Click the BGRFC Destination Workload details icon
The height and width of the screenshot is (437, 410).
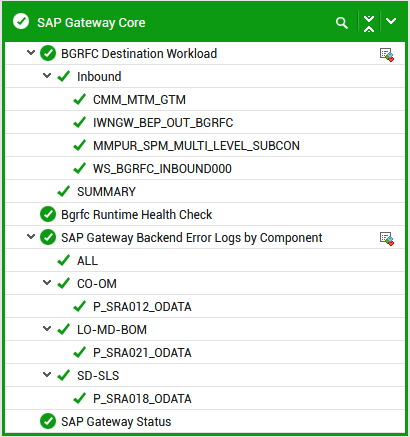387,55
